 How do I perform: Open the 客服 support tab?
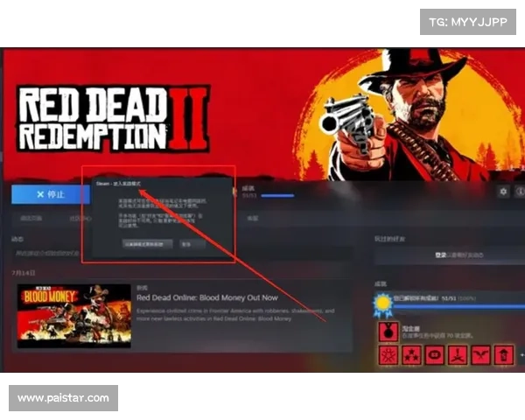click(x=253, y=219)
